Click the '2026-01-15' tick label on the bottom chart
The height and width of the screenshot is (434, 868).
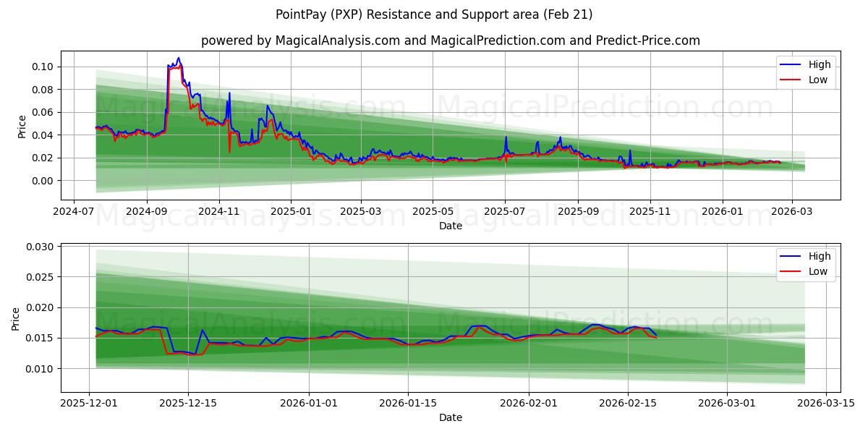coord(408,404)
